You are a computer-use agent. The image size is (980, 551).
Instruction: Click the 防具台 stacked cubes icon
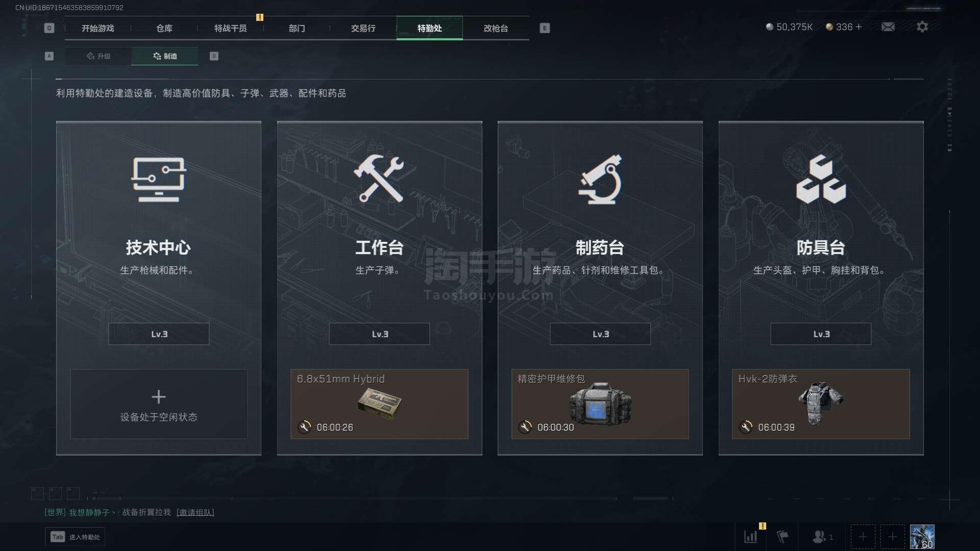pyautogui.click(x=821, y=179)
